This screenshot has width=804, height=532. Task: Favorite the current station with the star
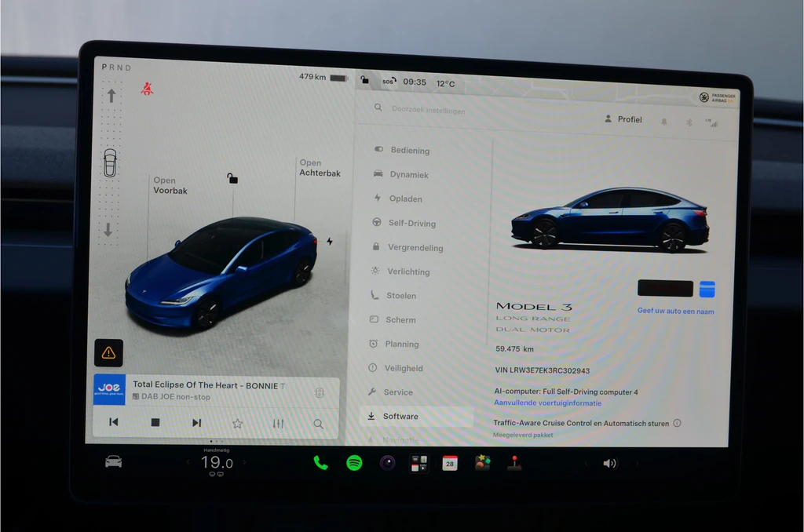coord(237,424)
